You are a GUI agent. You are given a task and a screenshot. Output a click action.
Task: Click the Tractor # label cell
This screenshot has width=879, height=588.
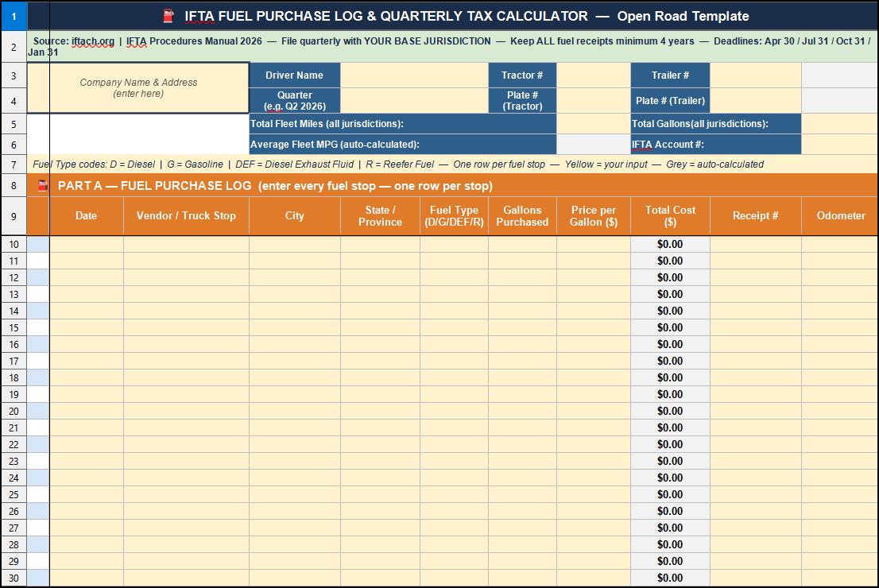pyautogui.click(x=522, y=75)
